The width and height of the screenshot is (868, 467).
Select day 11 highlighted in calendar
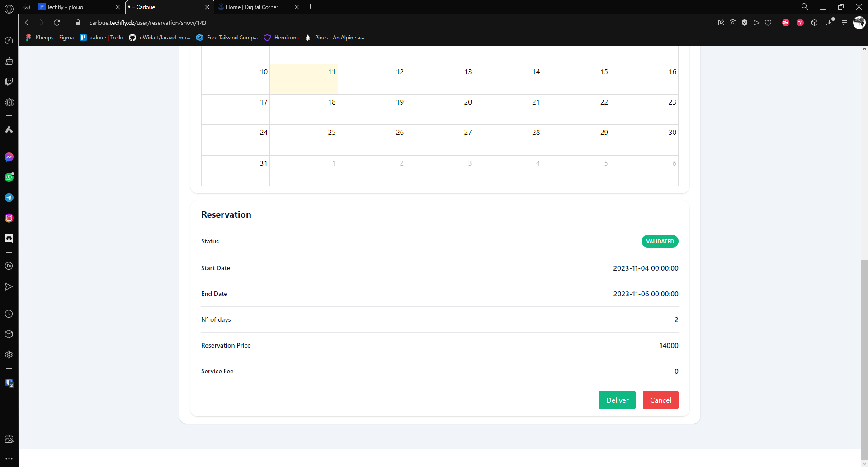304,79
